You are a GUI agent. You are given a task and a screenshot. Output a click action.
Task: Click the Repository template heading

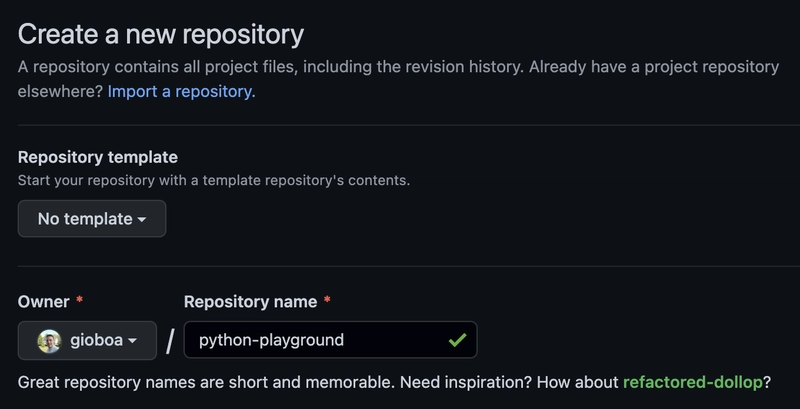98,157
